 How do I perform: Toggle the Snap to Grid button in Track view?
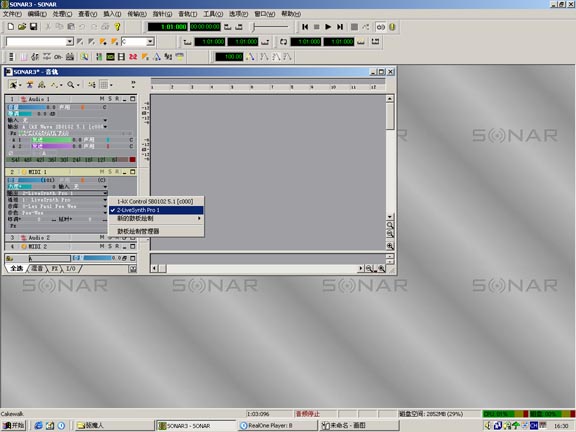tap(104, 85)
